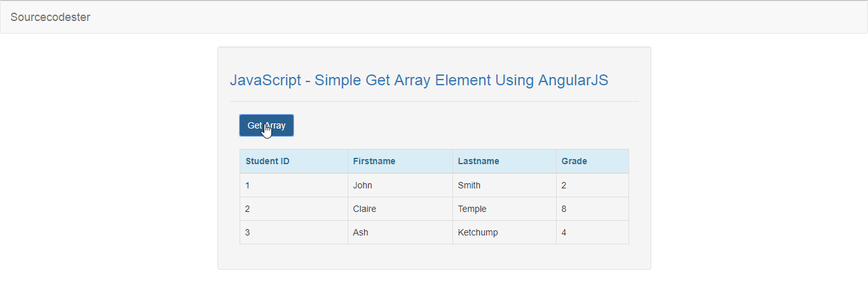Click the grade 4 cell in Ash's row
This screenshot has width=868, height=301.
click(x=592, y=232)
